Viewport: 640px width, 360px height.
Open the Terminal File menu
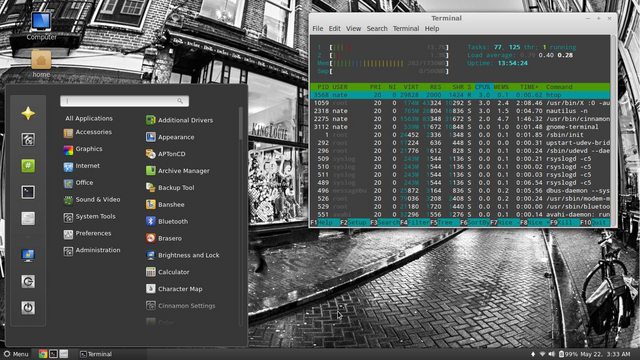[x=318, y=29]
